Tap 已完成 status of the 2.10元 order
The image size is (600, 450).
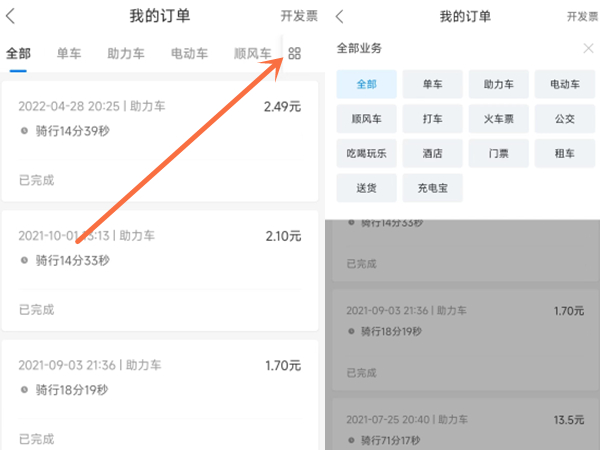[x=36, y=310]
